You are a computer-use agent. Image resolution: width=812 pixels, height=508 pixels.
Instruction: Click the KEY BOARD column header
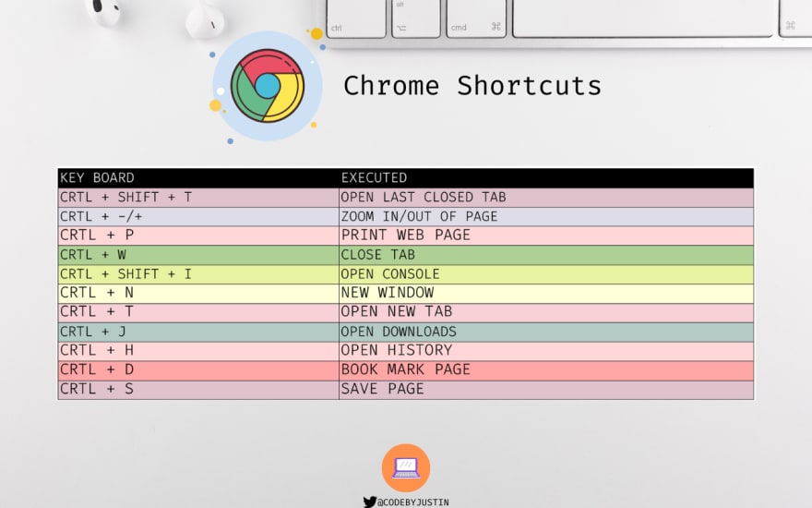pyautogui.click(x=198, y=177)
